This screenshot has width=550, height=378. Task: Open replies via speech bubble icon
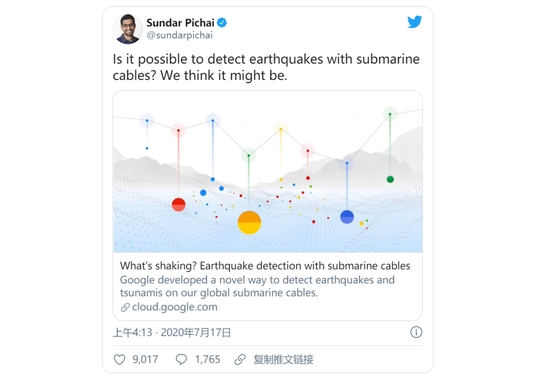(181, 359)
